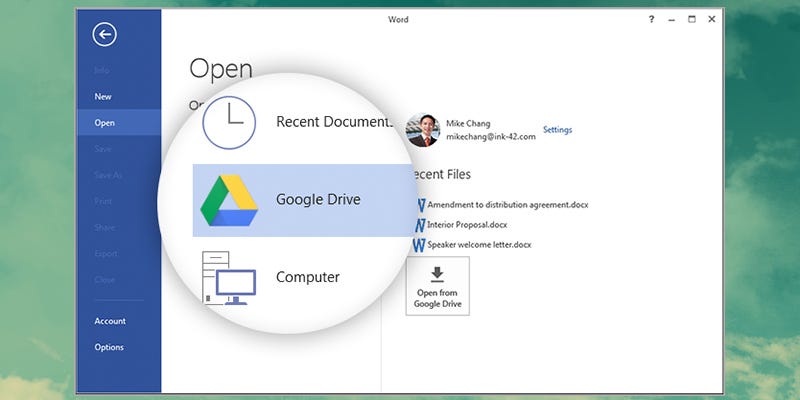The width and height of the screenshot is (800, 400).
Task: Click the Open from Google Drive label
Action: [x=437, y=298]
